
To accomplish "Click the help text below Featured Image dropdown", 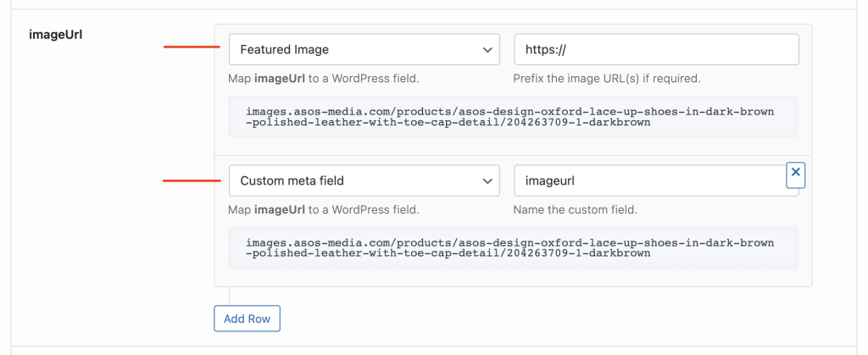I will coord(324,79).
